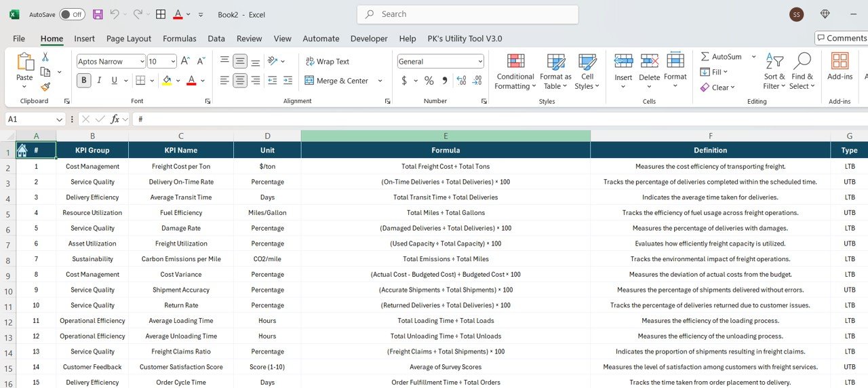Switch to the Data tab

tap(216, 39)
